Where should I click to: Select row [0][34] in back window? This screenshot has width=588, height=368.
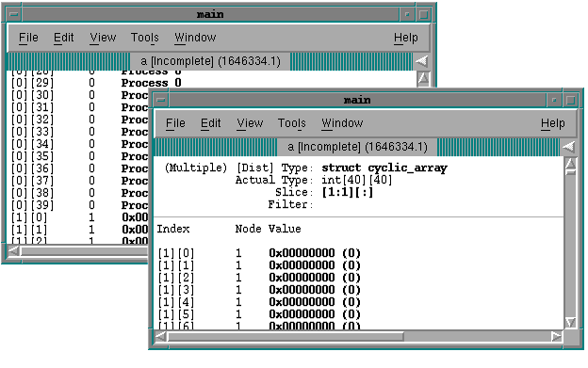point(79,144)
